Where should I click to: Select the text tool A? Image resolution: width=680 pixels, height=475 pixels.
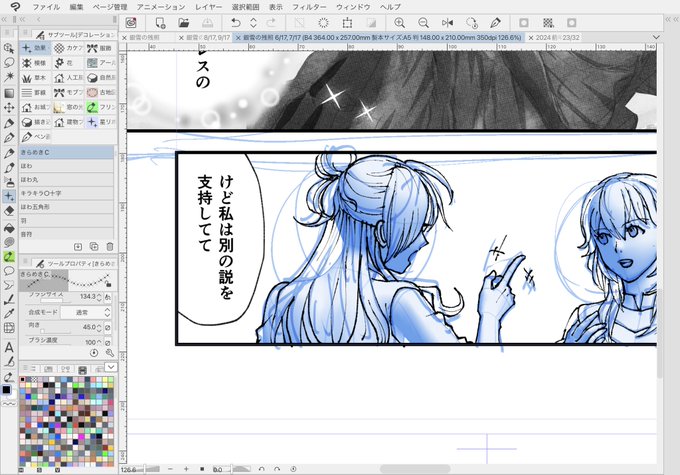[9, 347]
